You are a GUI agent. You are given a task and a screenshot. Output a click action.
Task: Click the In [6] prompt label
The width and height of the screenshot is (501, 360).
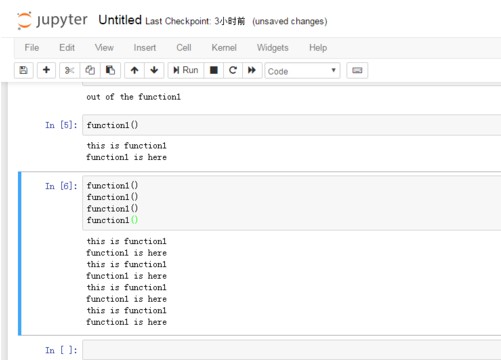click(x=61, y=186)
